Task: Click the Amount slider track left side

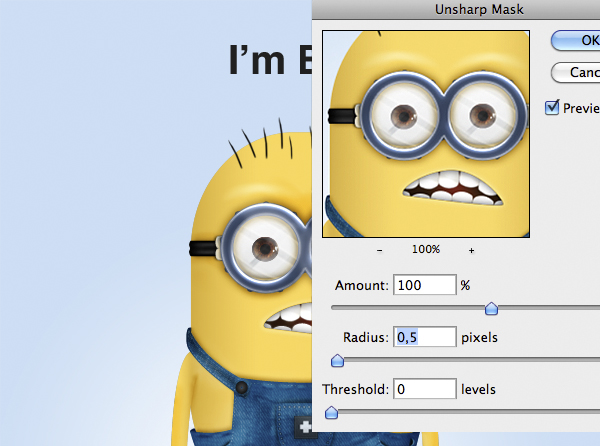Action: click(400, 309)
